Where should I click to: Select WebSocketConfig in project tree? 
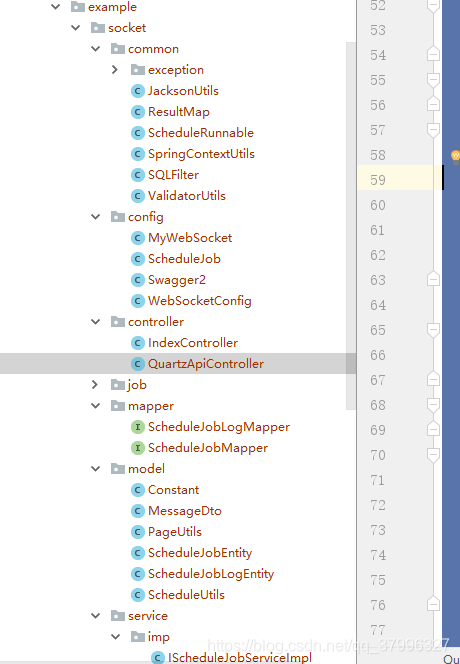pos(200,301)
